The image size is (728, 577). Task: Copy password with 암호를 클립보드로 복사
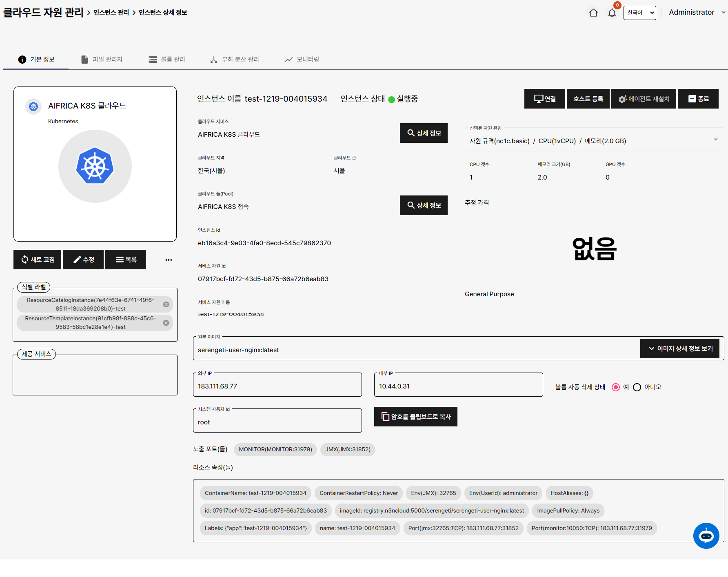[x=415, y=417]
